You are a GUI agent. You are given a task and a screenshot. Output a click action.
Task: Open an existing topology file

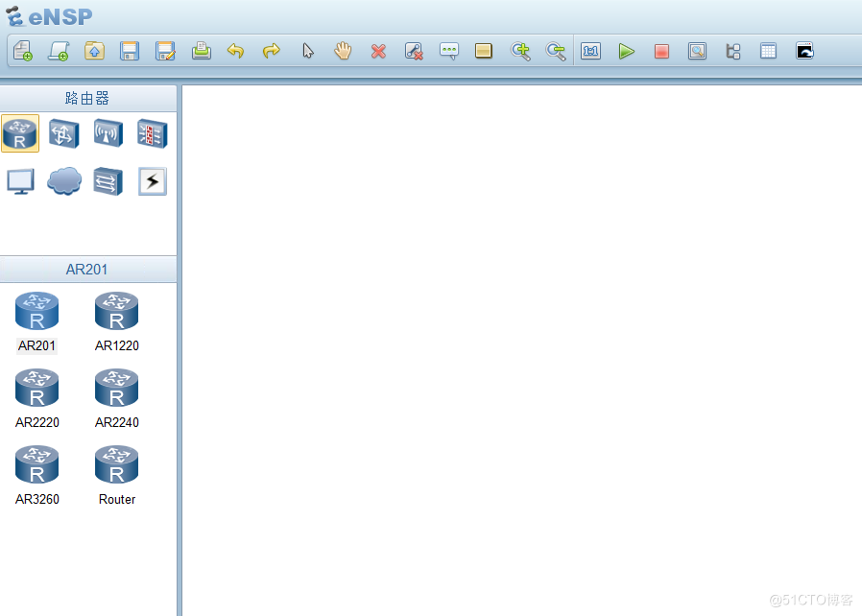95,51
